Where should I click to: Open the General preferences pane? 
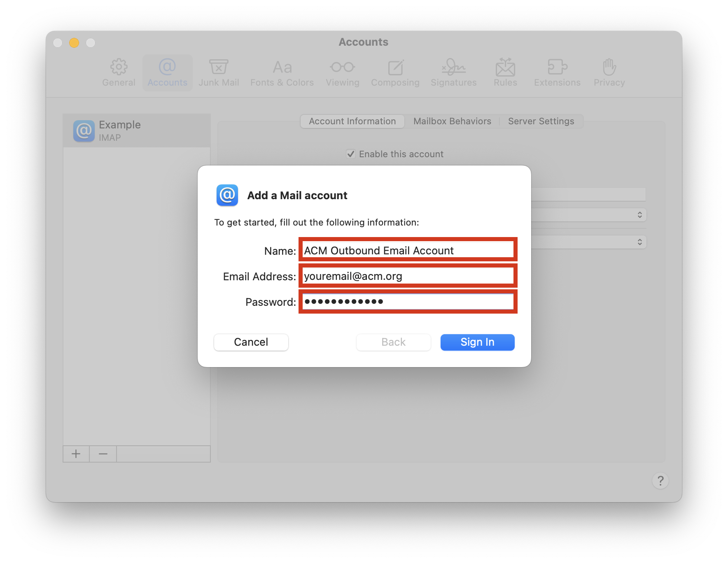(x=119, y=73)
